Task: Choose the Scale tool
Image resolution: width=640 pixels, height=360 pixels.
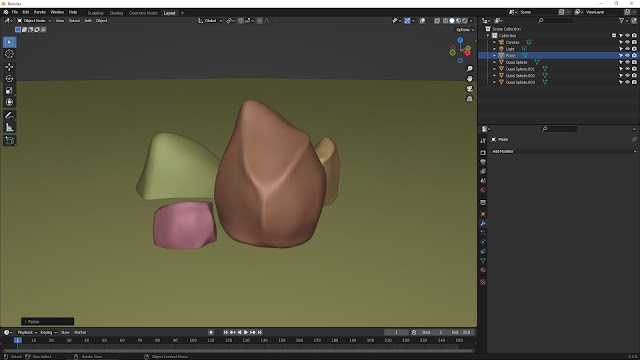Action: [9, 91]
